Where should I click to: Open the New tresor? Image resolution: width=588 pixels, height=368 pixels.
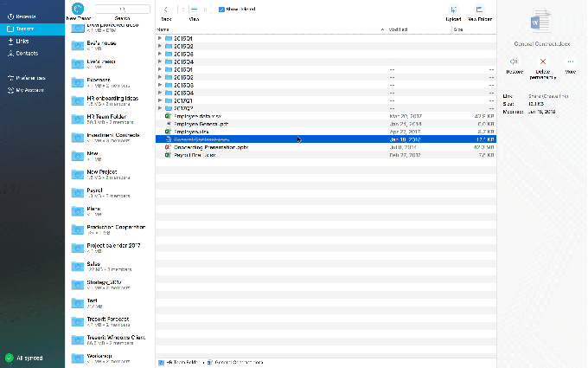111,156
